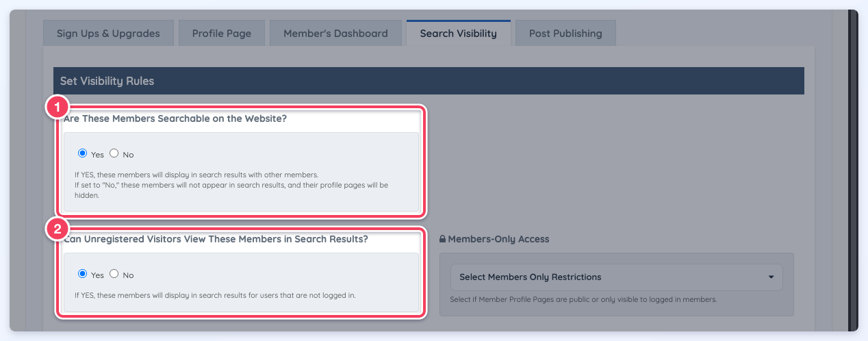The width and height of the screenshot is (868, 341).
Task: Click help text about users not logged in
Action: pos(215,296)
